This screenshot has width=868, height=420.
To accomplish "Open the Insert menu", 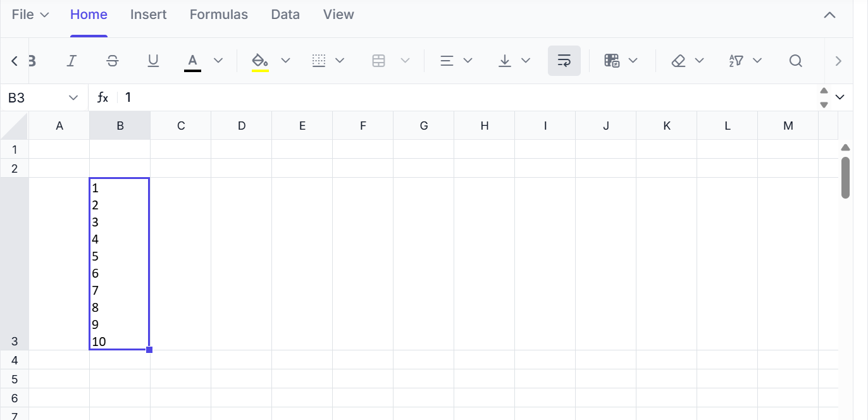I will [x=148, y=14].
